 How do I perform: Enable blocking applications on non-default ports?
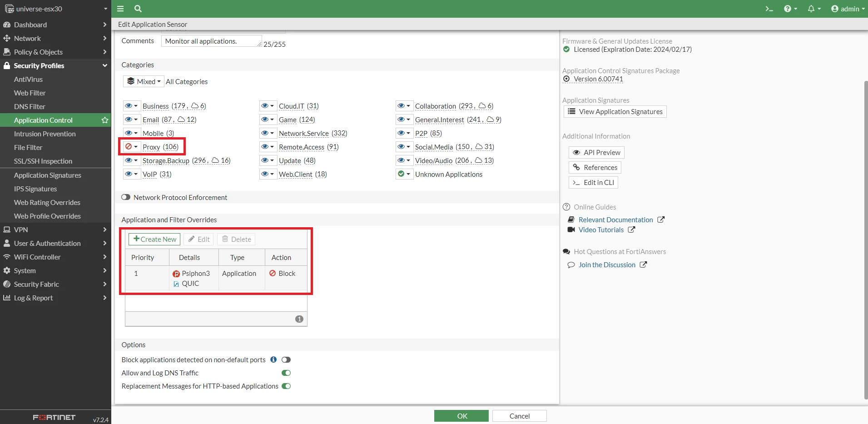point(286,359)
